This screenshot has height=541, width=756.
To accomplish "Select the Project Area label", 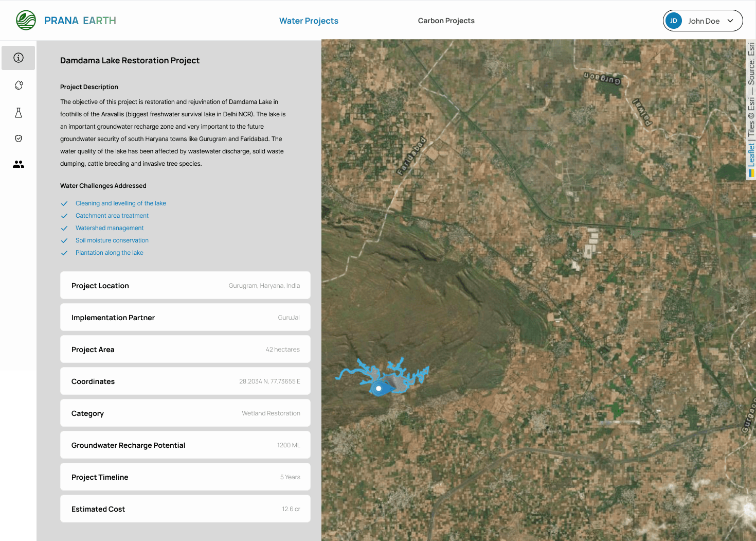I will point(93,350).
